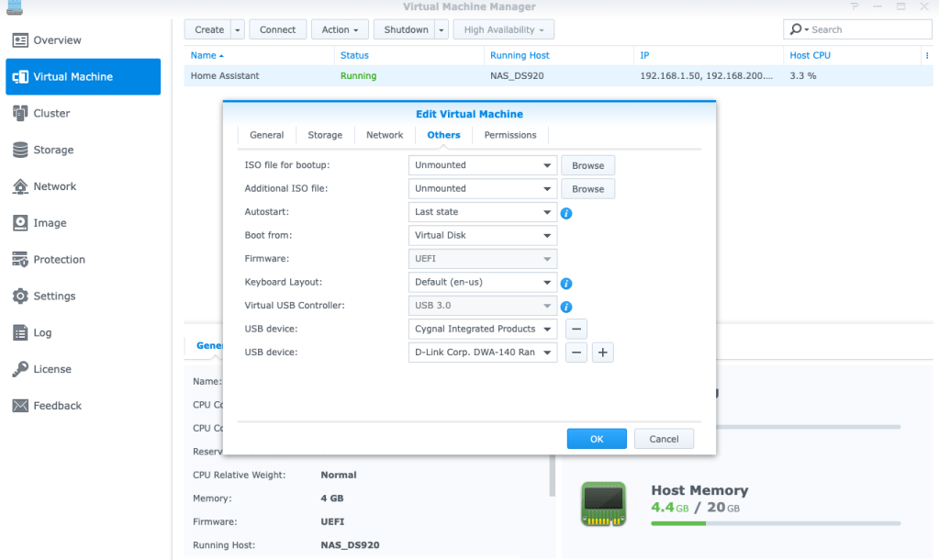Image resolution: width=939 pixels, height=560 pixels.
Task: Click the Storage sidebar icon
Action: [x=20, y=150]
